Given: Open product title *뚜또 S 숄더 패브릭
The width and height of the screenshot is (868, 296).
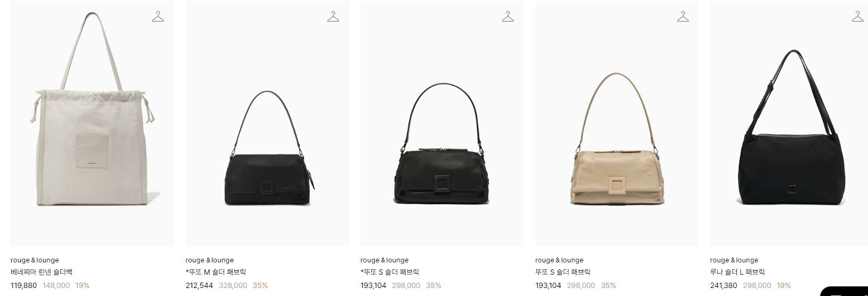Looking at the screenshot, I should (390, 272).
